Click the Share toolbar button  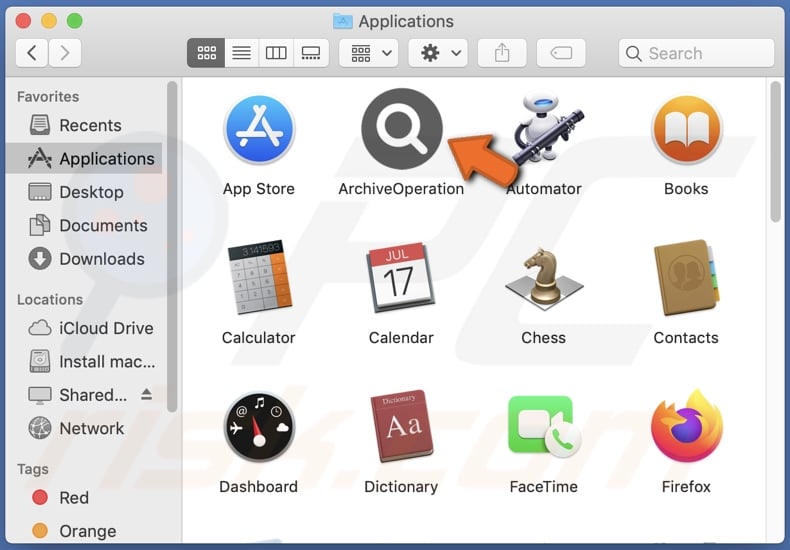[x=502, y=53]
